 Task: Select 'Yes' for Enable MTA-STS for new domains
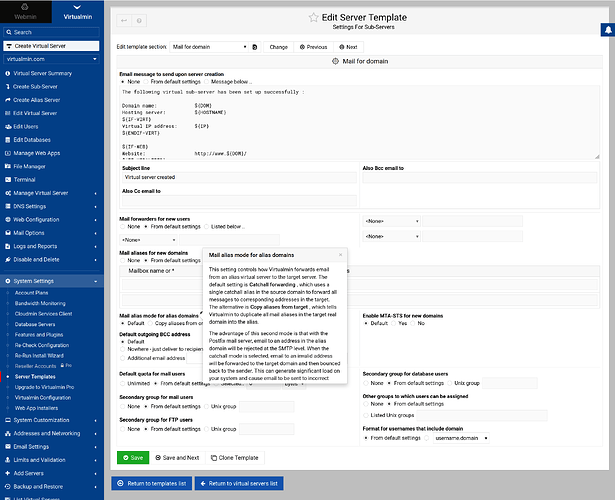394,323
